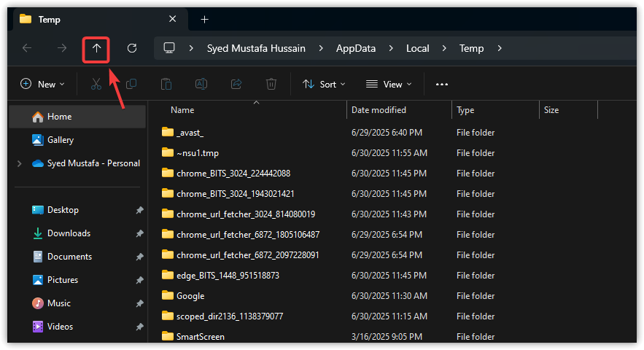Screen dimensions: 644x350
Task: Open the View options dropdown
Action: pos(388,84)
